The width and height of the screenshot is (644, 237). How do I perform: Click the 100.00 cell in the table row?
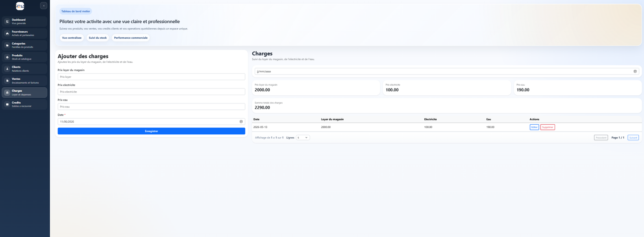428,127
